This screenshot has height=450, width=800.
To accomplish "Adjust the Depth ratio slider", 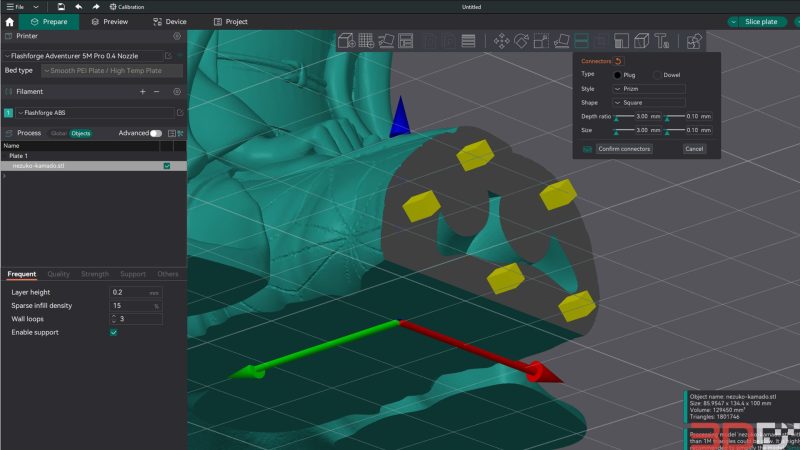I will [624, 117].
